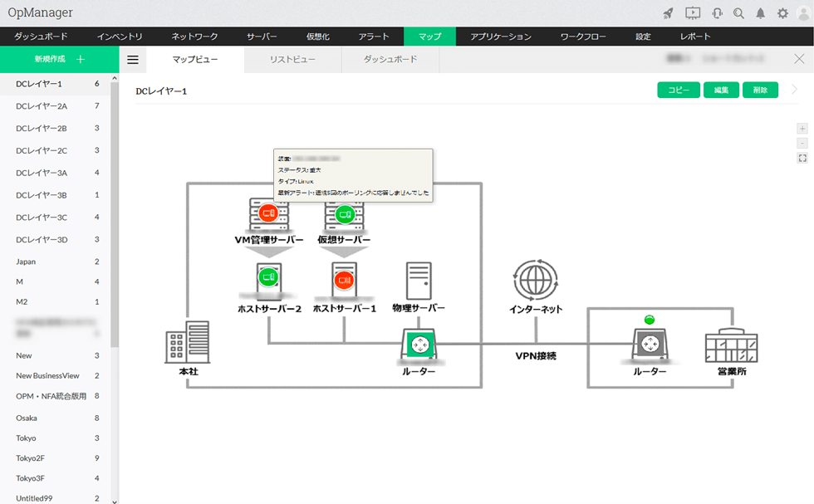This screenshot has width=814, height=504.
Task: Click the VPN接続 label on map
Action: (536, 356)
